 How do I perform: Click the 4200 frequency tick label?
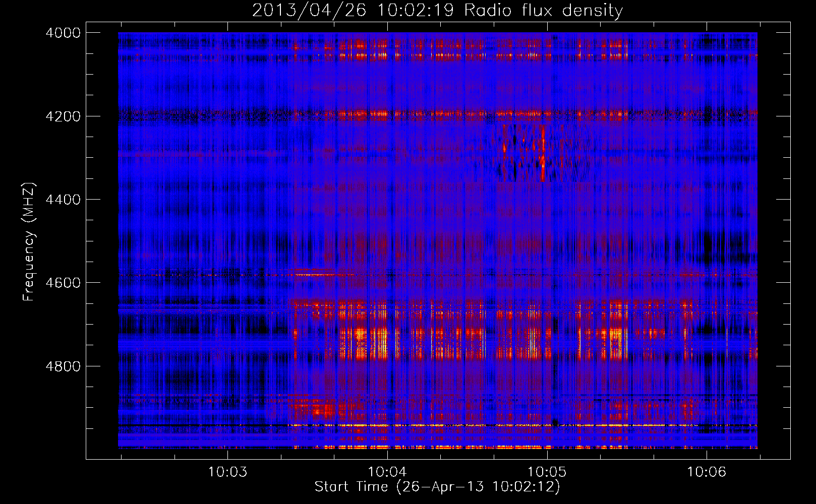click(x=63, y=116)
